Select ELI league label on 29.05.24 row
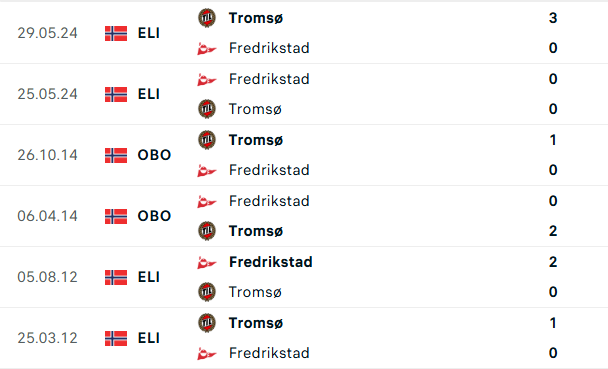This screenshot has height=369, width=608. (x=149, y=33)
